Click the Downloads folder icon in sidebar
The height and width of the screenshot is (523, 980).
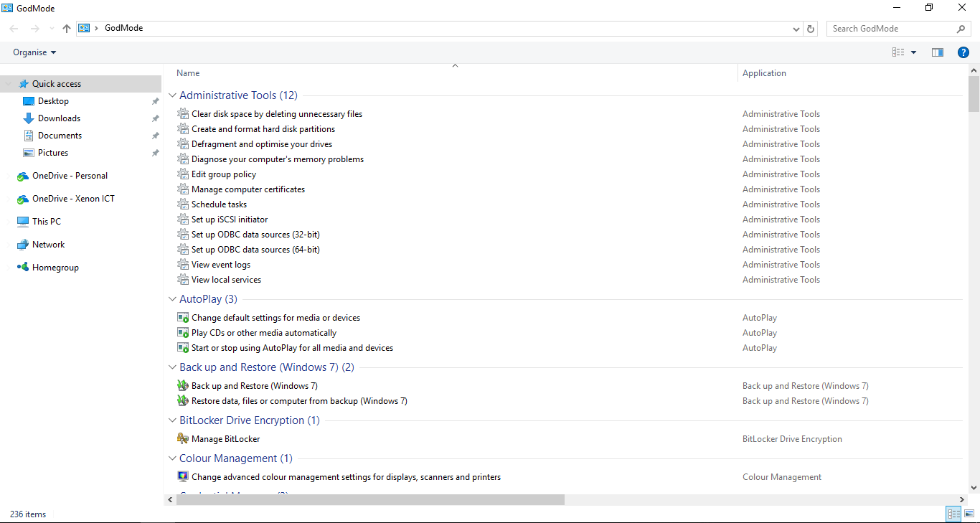click(x=29, y=118)
